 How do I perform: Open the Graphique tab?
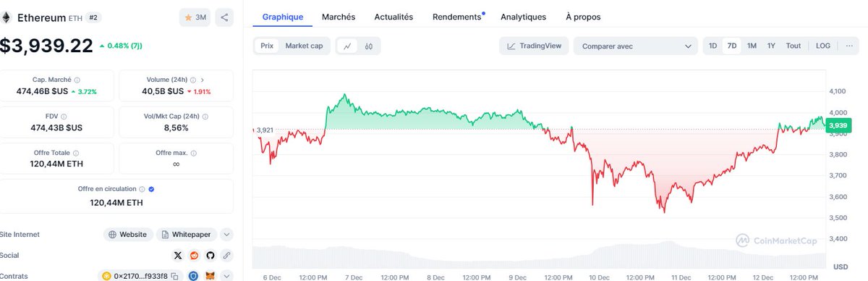click(x=283, y=17)
